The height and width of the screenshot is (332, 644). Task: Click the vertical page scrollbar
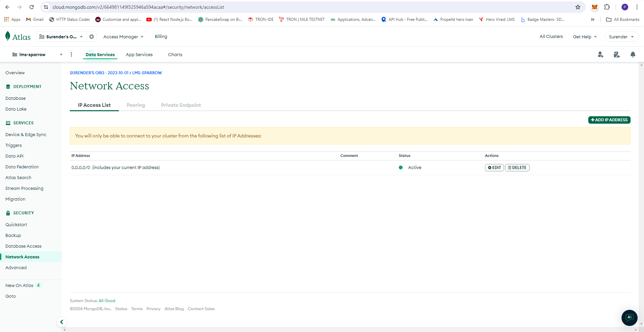[641, 194]
